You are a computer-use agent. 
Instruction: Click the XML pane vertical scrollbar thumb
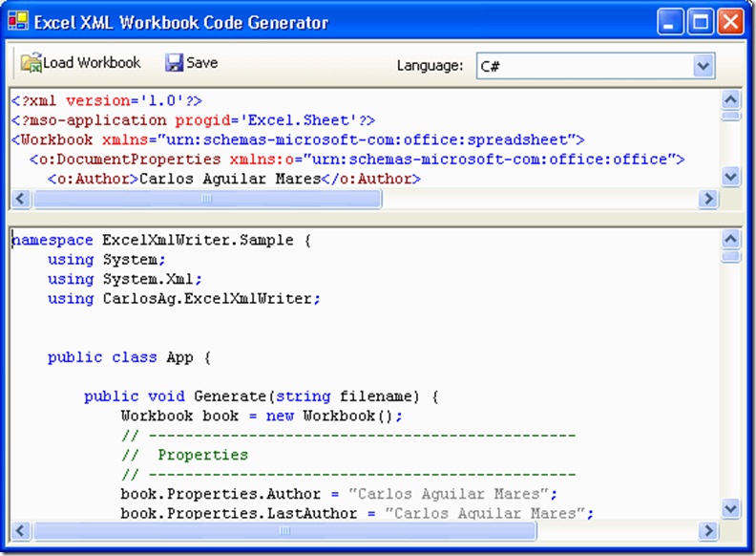731,116
